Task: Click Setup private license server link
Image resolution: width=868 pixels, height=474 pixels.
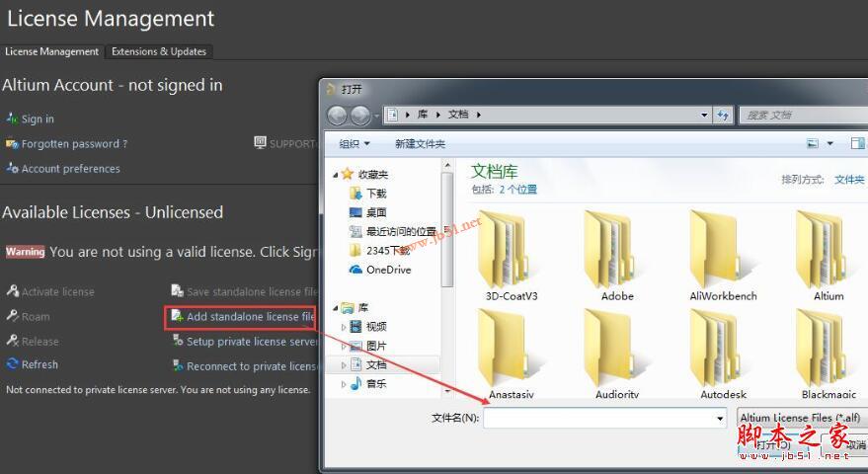Action: [x=252, y=341]
